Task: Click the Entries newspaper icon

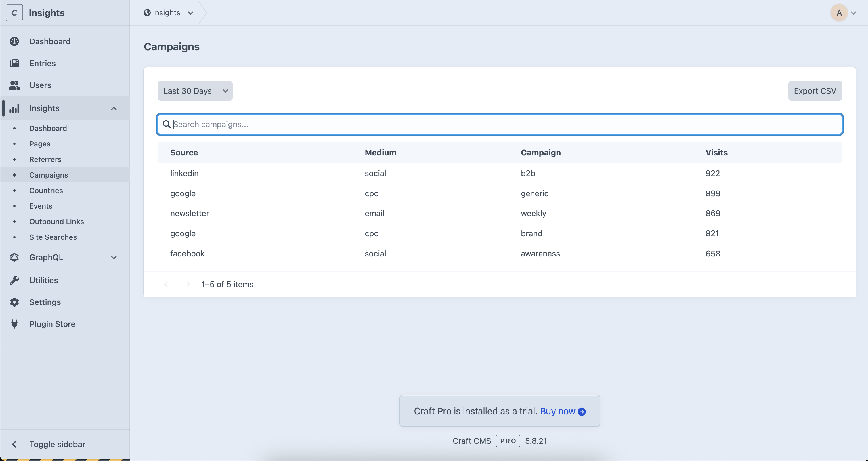Action: tap(14, 63)
